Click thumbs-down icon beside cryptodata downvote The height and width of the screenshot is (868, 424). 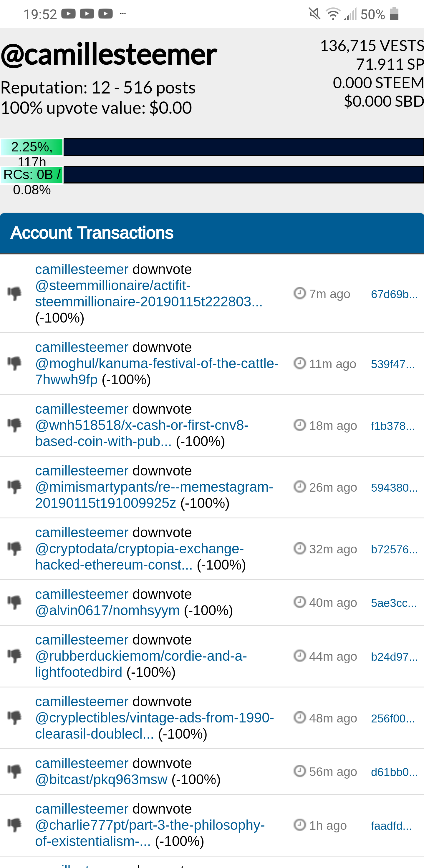[x=14, y=549]
